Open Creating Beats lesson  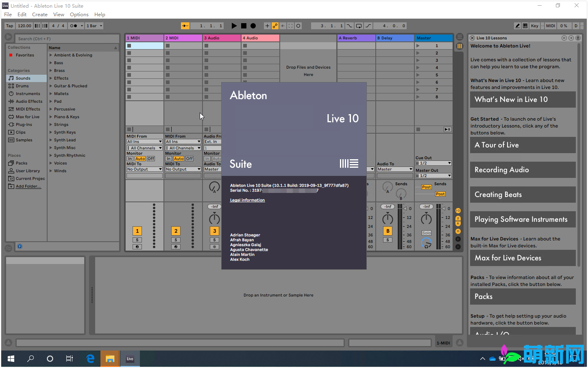click(523, 195)
